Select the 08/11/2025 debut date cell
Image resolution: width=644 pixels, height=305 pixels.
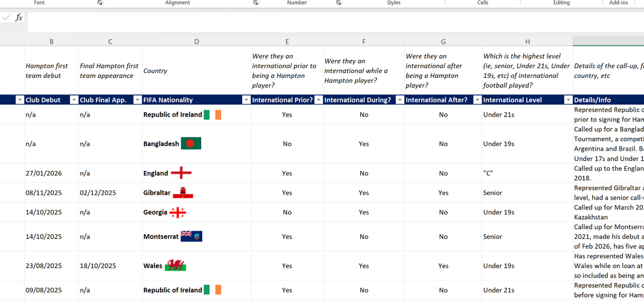[52, 193]
